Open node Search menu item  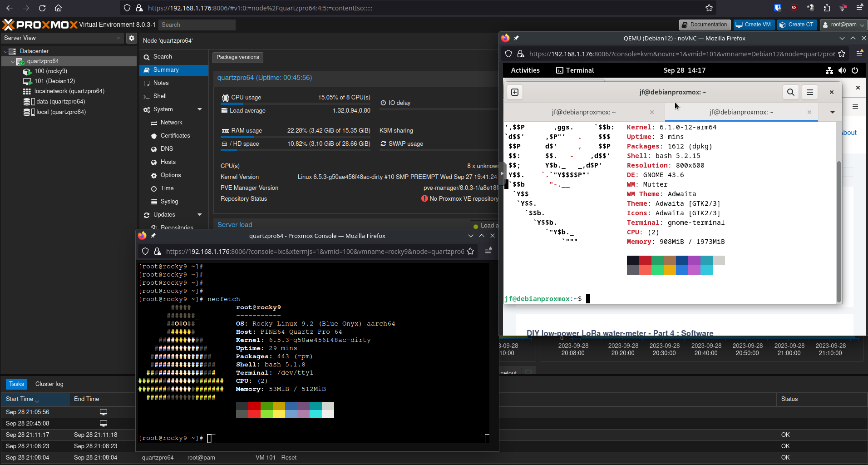tap(174, 57)
